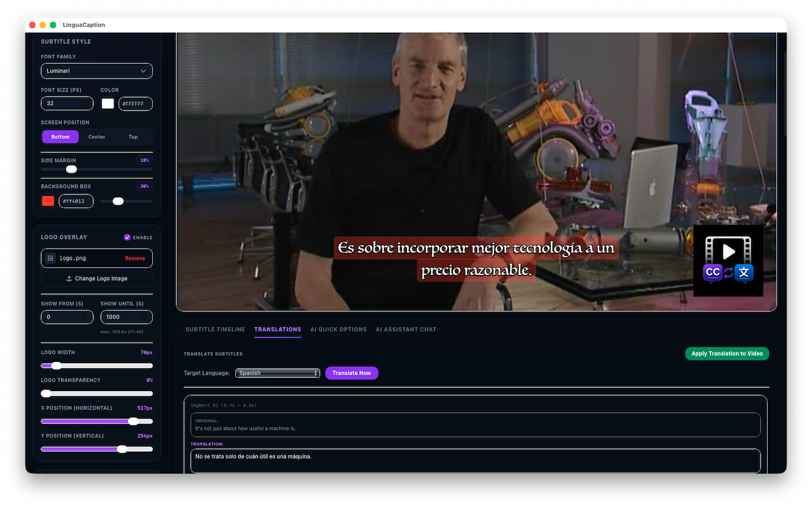Screen dimensions: 812x508
Task: Click the Show From seconds field
Action: click(67, 317)
